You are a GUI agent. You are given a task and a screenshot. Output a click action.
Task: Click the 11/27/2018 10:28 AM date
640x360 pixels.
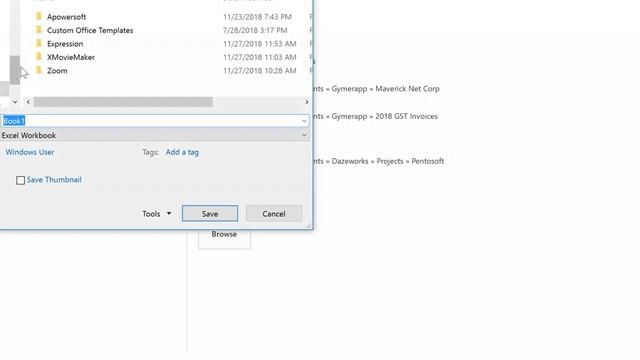[260, 71]
